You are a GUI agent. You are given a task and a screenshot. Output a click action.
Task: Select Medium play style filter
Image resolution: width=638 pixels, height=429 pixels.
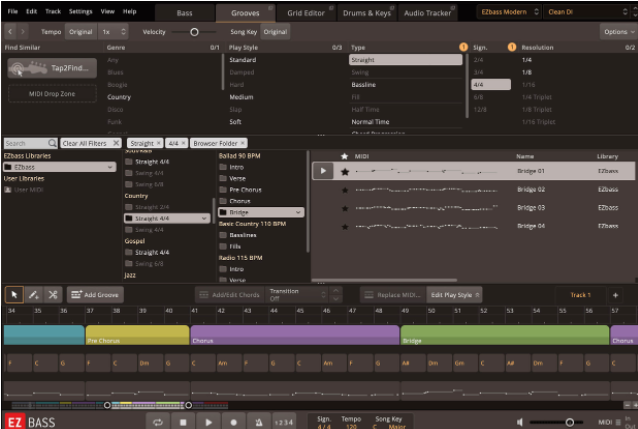[241, 97]
